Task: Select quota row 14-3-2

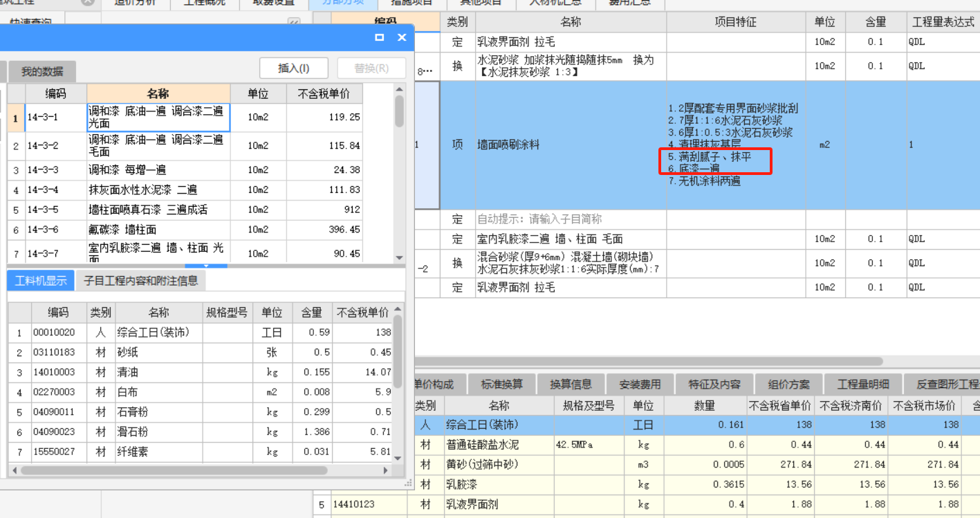Action: tap(185, 146)
